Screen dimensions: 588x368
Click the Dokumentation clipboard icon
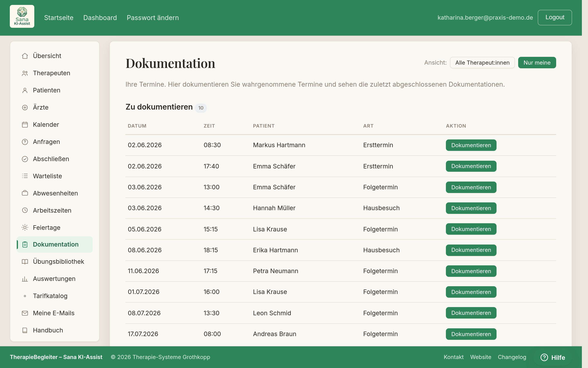pyautogui.click(x=25, y=245)
